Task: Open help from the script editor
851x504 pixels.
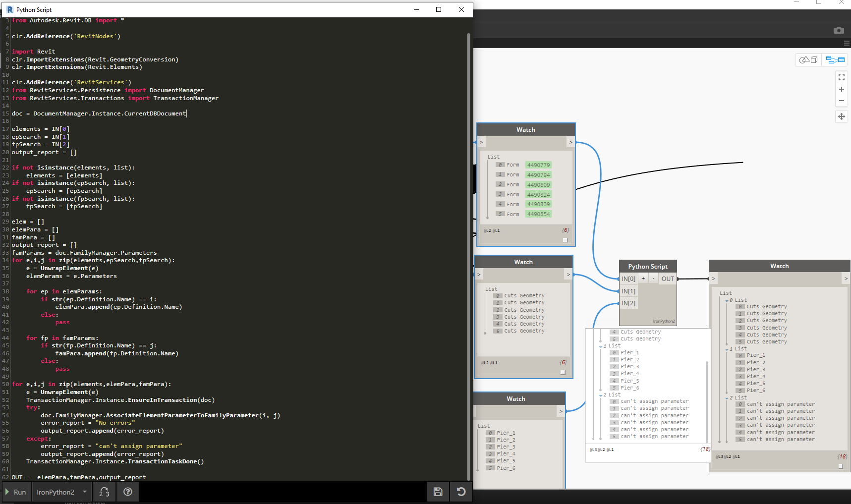Action: pos(127,492)
